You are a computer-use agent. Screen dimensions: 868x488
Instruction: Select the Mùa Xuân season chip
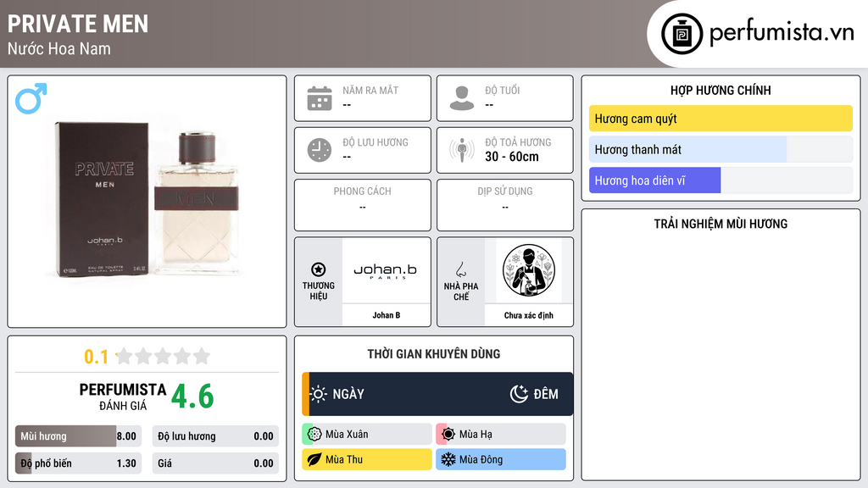click(367, 435)
